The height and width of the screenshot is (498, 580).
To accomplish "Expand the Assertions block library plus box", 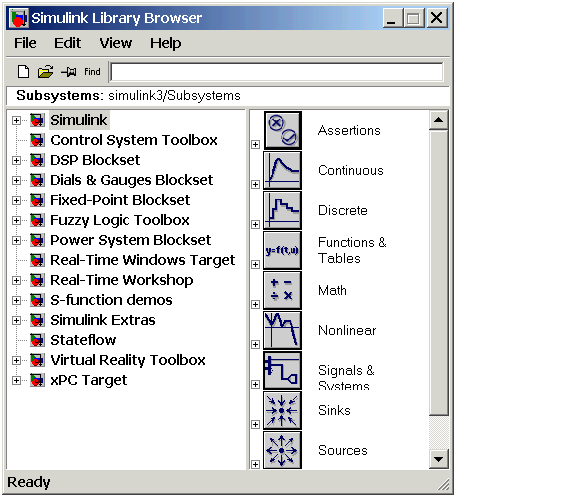I will coord(256,144).
